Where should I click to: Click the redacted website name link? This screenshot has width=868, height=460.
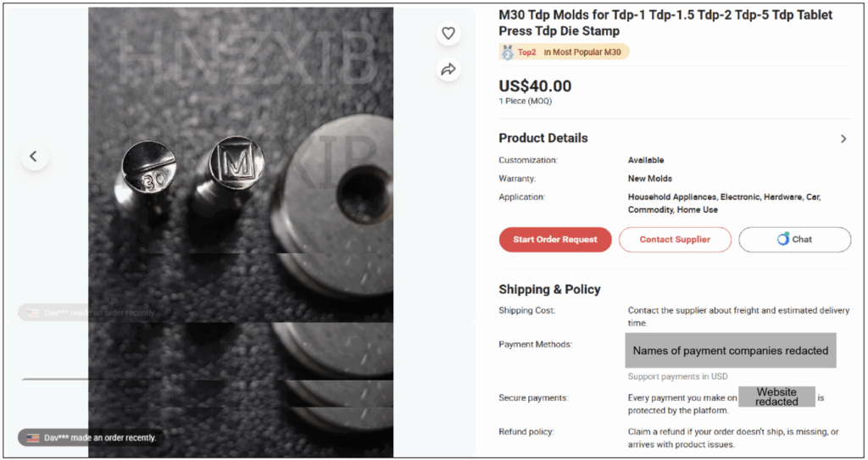coord(776,396)
